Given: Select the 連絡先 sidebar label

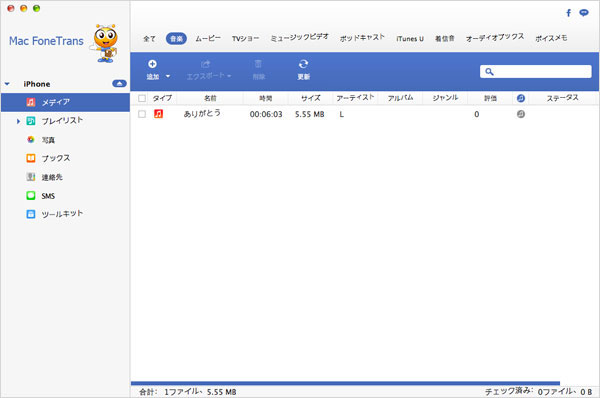Looking at the screenshot, I should point(52,177).
